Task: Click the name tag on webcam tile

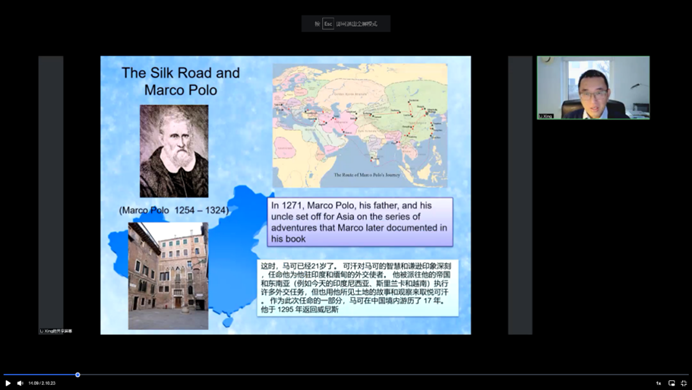Action: pyautogui.click(x=546, y=116)
